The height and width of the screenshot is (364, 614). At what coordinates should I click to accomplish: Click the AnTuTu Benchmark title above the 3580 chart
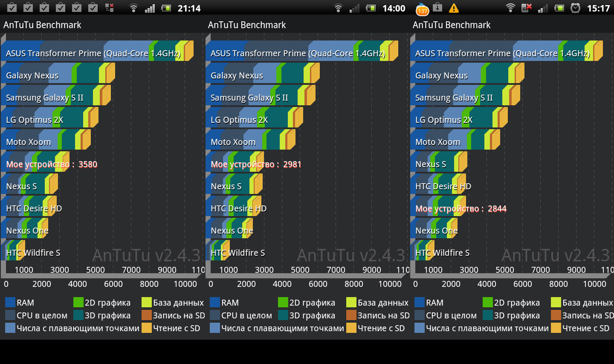tap(42, 25)
